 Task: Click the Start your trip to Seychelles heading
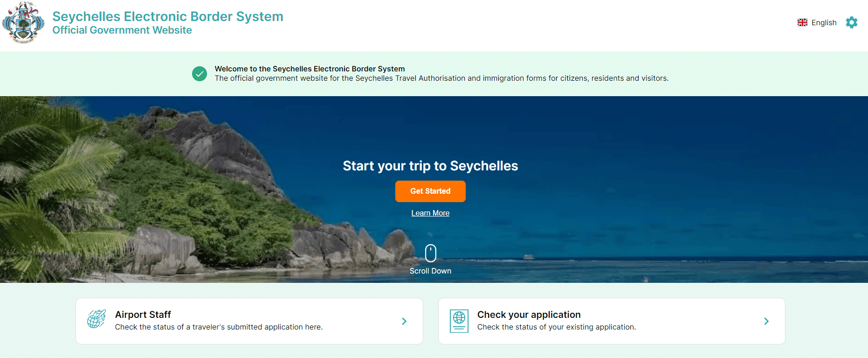coord(430,166)
